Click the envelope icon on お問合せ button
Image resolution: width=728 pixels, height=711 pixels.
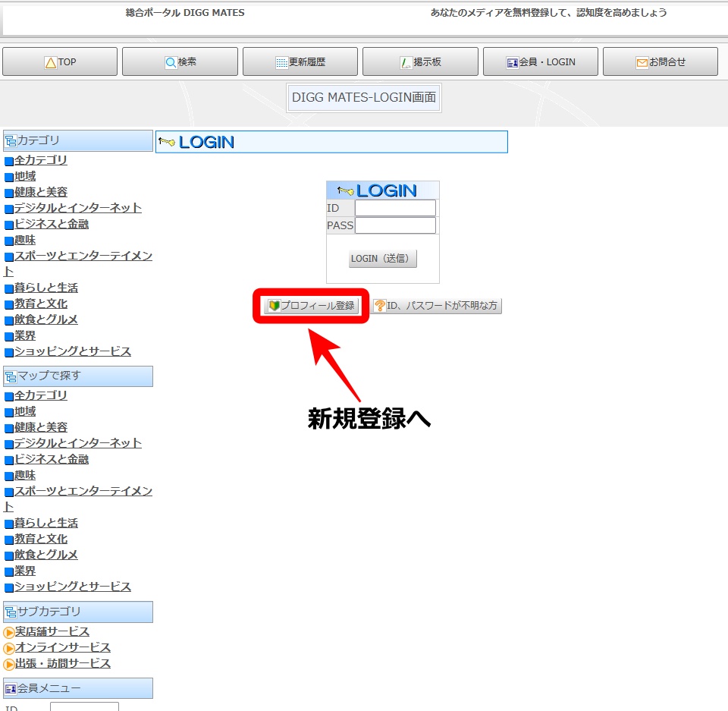click(642, 63)
